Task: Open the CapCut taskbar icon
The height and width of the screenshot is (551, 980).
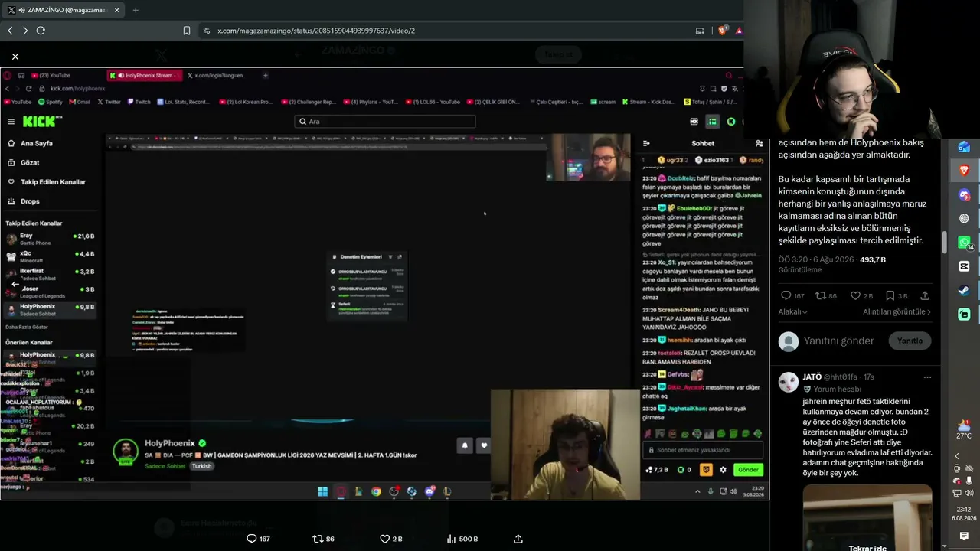Action: (x=964, y=266)
